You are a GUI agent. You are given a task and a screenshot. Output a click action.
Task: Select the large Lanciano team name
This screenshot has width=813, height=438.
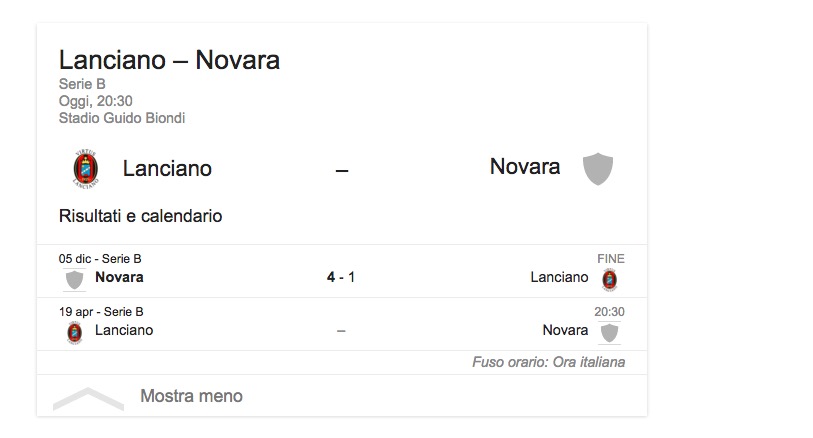point(167,168)
